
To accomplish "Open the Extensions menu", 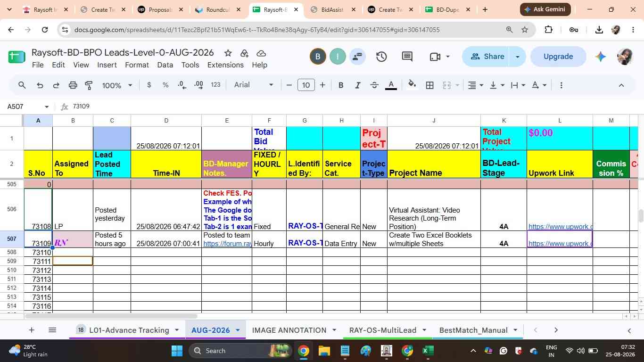I will 225,65.
